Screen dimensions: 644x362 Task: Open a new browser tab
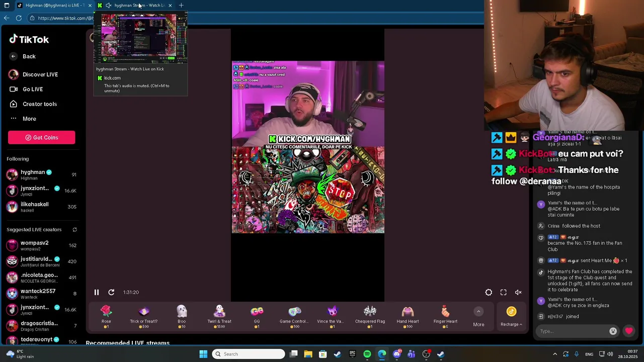pos(181,6)
